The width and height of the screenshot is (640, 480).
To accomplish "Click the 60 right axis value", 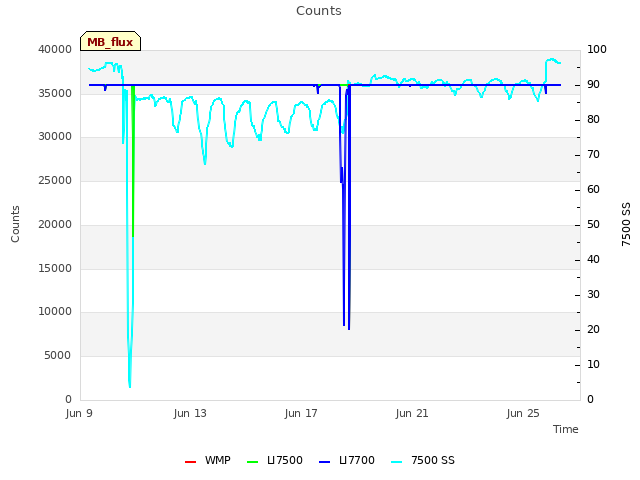I will click(x=593, y=189).
